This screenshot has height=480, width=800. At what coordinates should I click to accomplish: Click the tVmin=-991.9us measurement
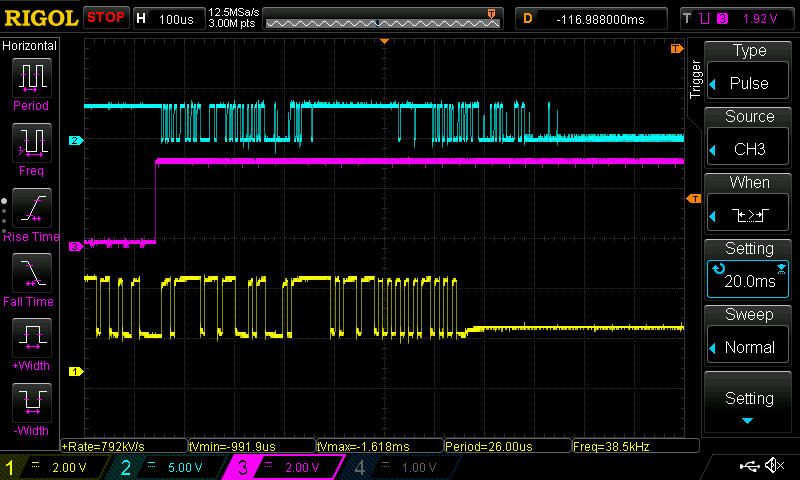[252, 446]
